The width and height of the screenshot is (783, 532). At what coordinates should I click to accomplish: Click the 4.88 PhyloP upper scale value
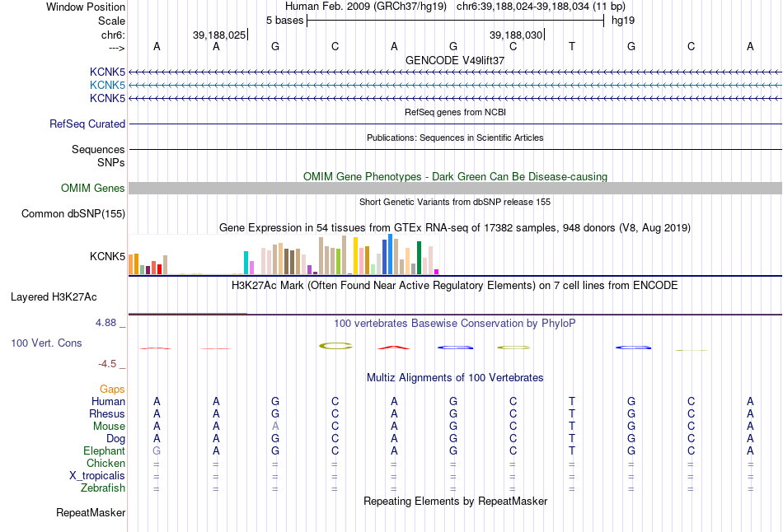tap(105, 323)
